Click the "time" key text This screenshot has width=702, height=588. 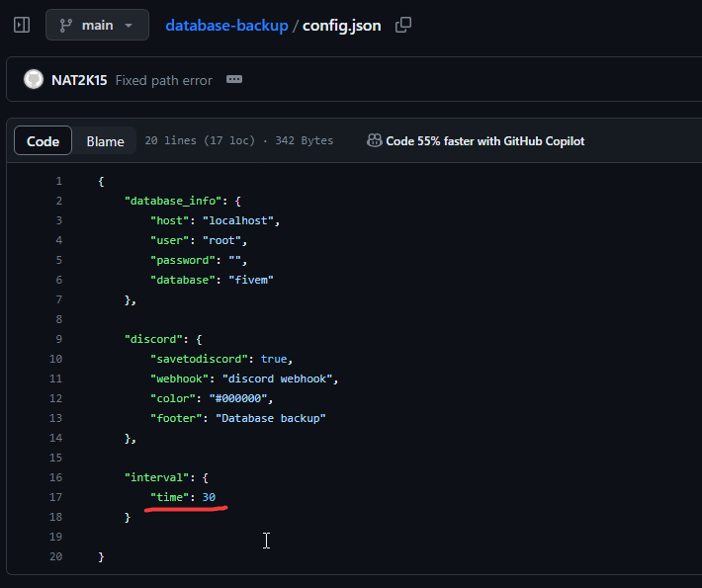coord(170,497)
